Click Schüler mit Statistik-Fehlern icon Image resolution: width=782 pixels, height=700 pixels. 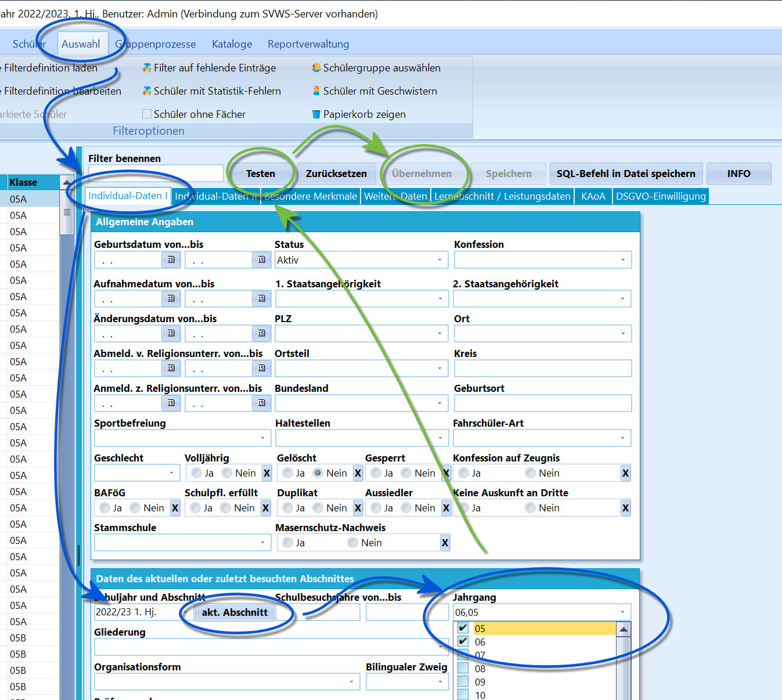[x=147, y=91]
